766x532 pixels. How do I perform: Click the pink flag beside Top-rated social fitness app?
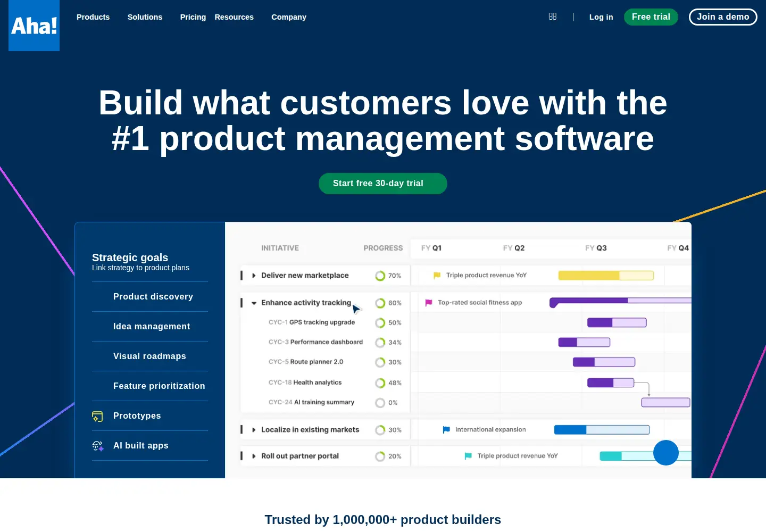tap(429, 303)
